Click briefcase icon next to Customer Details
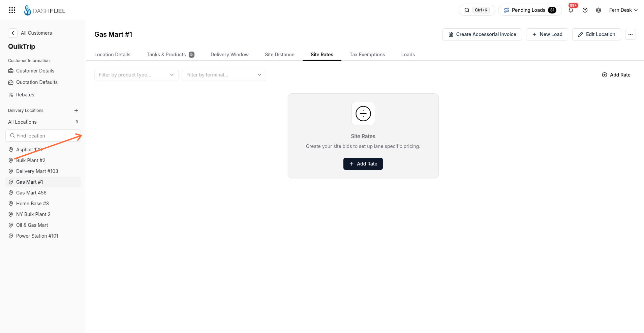Image resolution: width=644 pixels, height=333 pixels. click(x=11, y=71)
